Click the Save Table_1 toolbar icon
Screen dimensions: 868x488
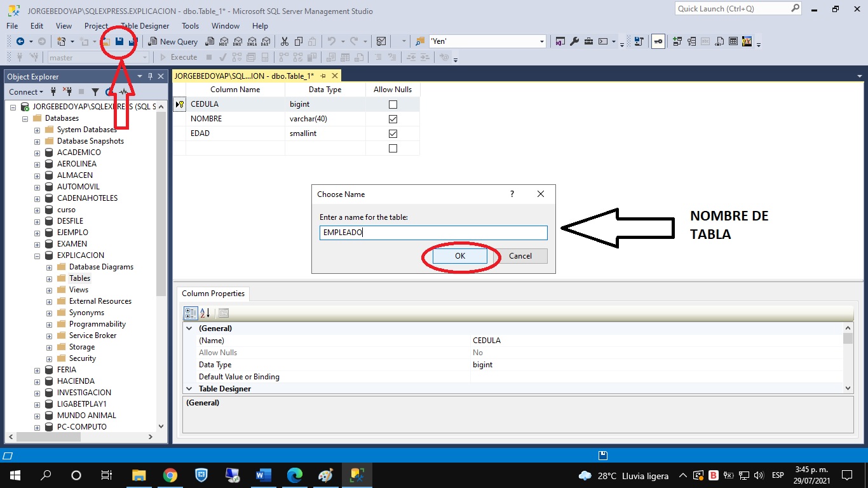[x=119, y=41]
